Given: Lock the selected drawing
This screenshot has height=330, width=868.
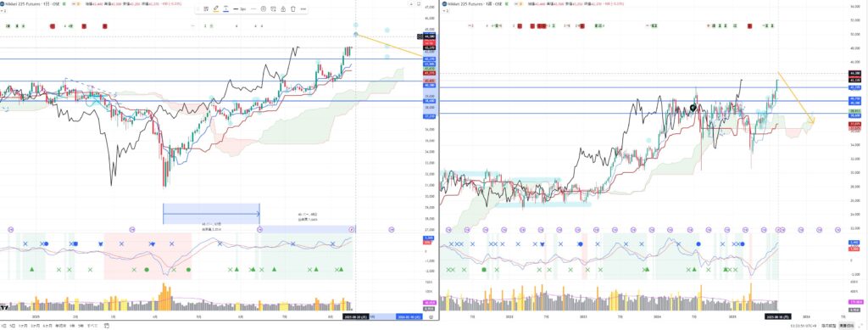Looking at the screenshot, I should tap(283, 8).
